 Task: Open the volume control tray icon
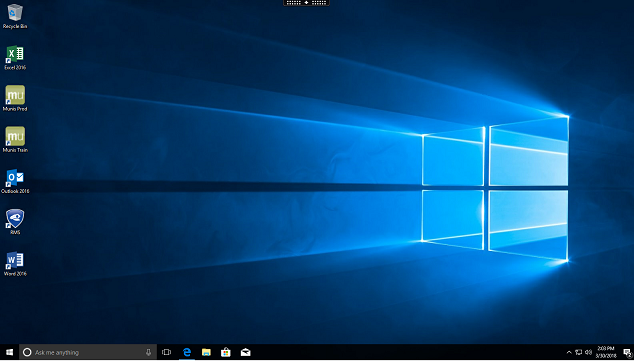588,352
